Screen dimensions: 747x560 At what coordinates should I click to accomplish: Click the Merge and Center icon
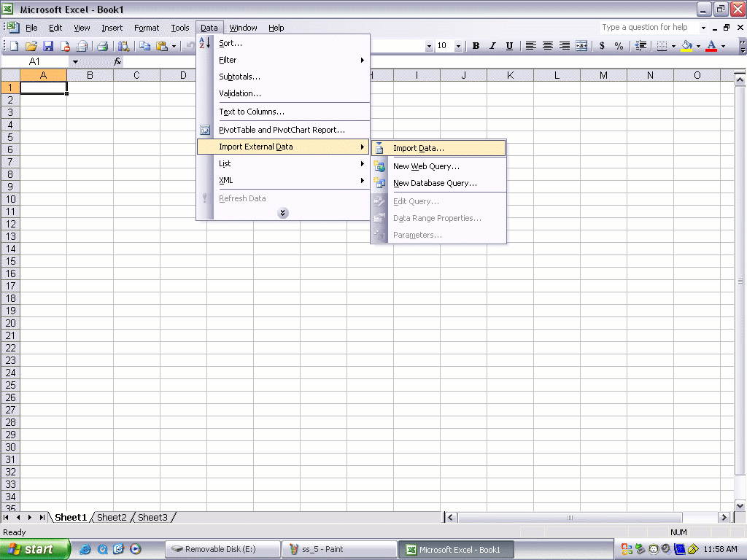point(581,46)
